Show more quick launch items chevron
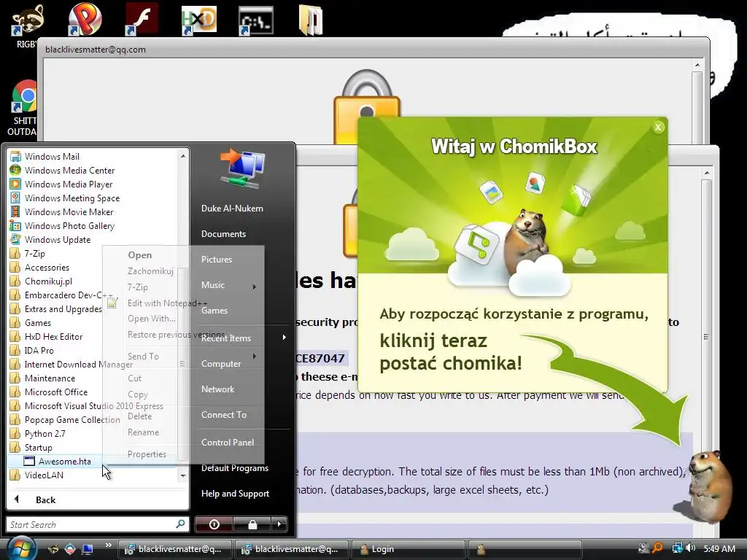This screenshot has width=747, height=560. [109, 545]
